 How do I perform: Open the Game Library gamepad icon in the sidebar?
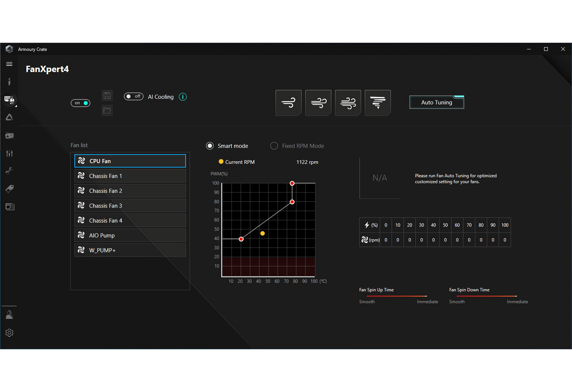[9, 135]
